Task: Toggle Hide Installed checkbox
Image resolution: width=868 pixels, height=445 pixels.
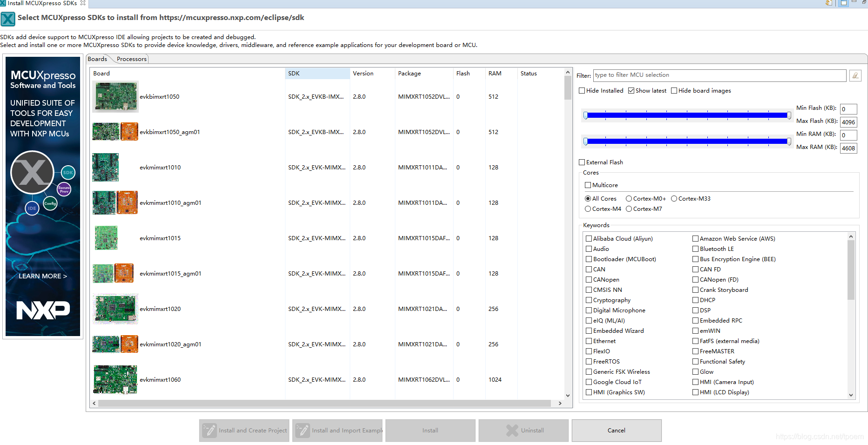Action: coord(582,91)
